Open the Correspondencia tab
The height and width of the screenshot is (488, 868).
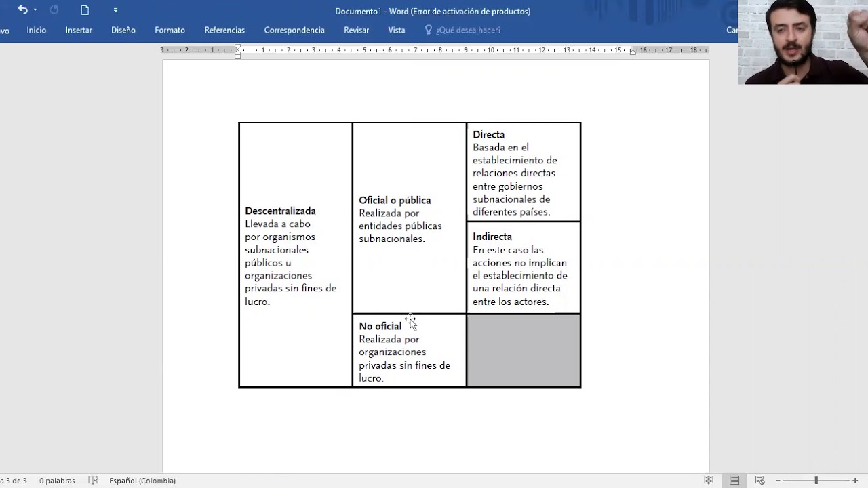click(294, 30)
